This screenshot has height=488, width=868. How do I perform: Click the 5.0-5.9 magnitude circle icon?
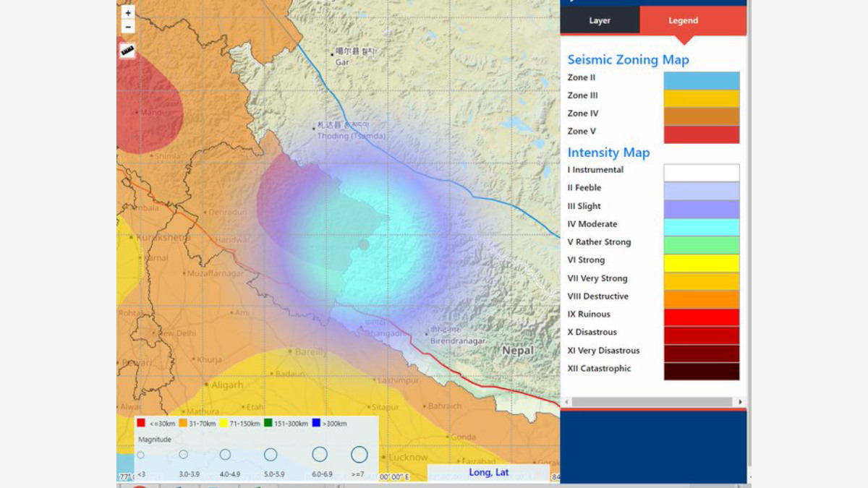[x=270, y=455]
